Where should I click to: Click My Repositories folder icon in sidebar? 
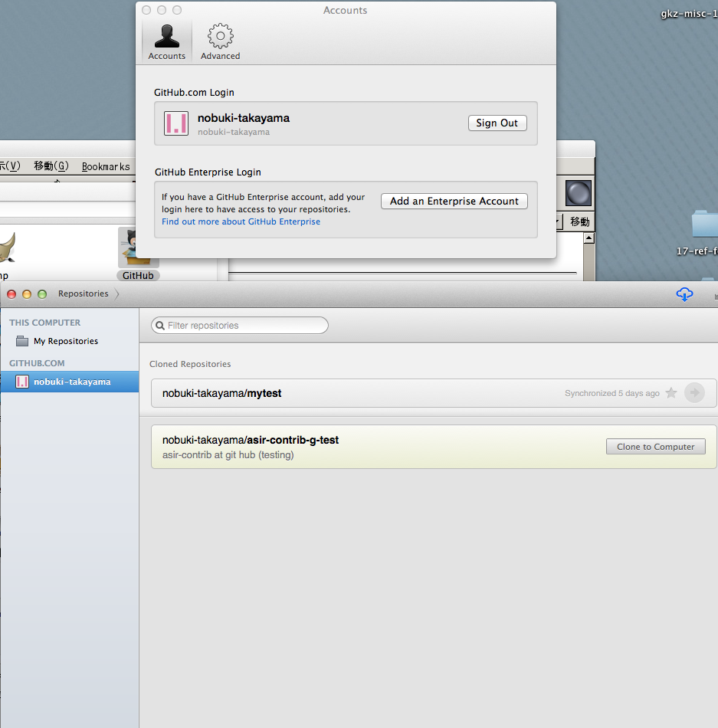click(21, 341)
